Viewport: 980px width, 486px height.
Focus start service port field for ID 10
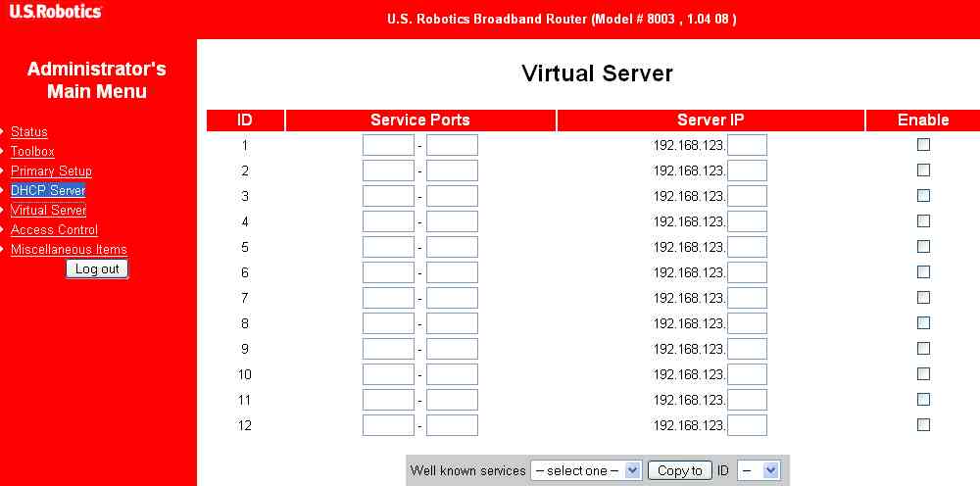click(388, 374)
